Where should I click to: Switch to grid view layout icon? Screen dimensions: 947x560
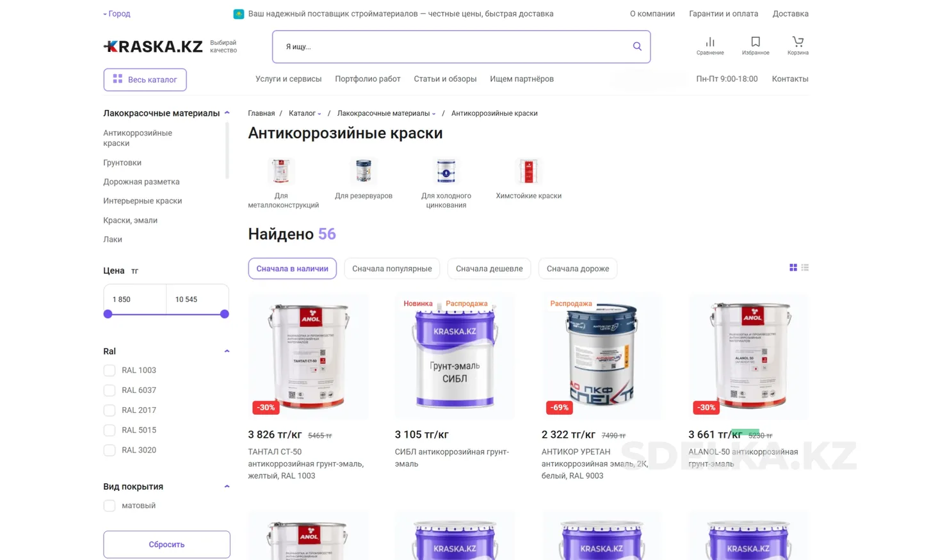coord(793,268)
